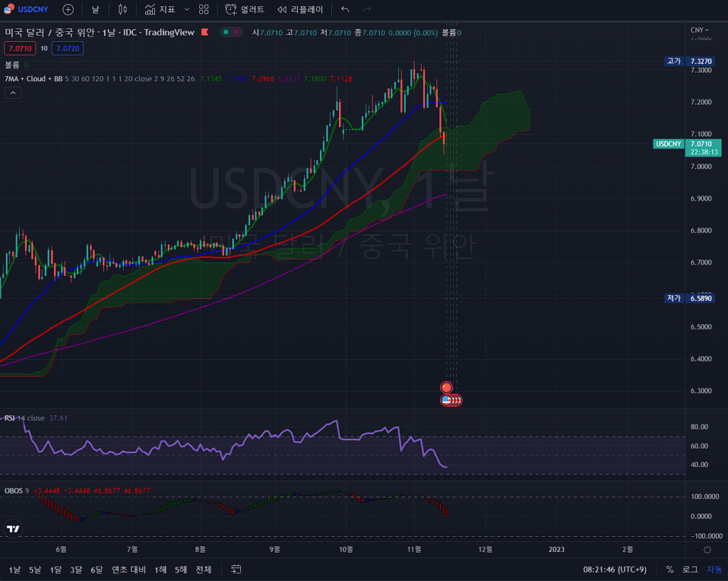Select the 3달 time range
This screenshot has height=581, width=728.
tap(76, 569)
